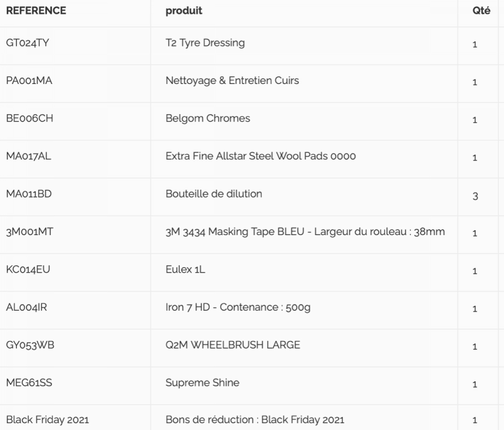Select reference GY053WB
This screenshot has height=430, width=504.
coord(30,345)
